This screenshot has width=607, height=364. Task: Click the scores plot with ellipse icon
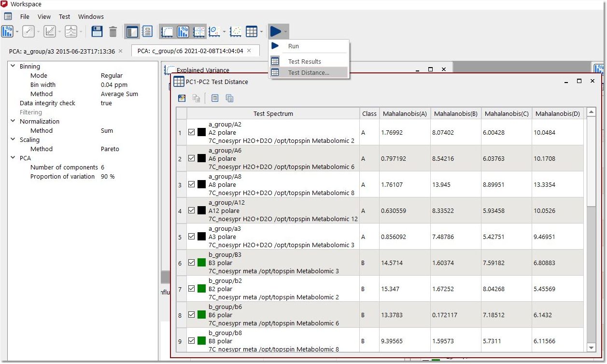coord(215,32)
